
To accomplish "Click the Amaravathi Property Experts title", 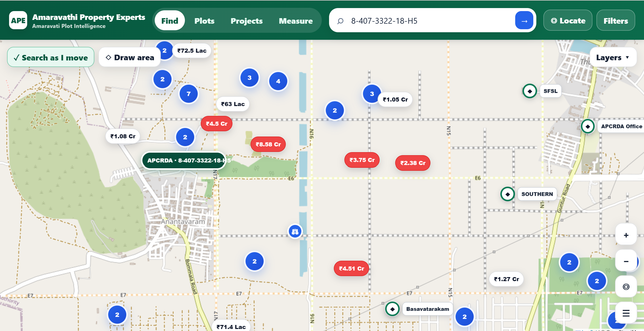I will click(89, 17).
